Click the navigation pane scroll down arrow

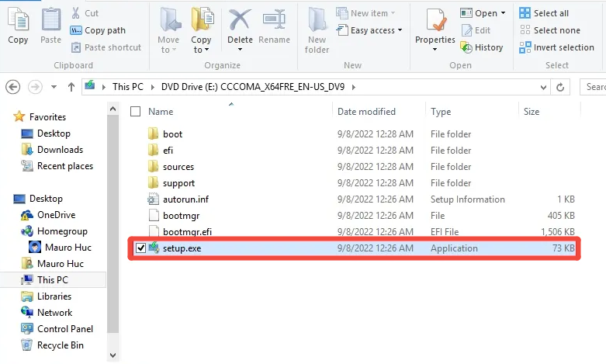click(x=113, y=355)
